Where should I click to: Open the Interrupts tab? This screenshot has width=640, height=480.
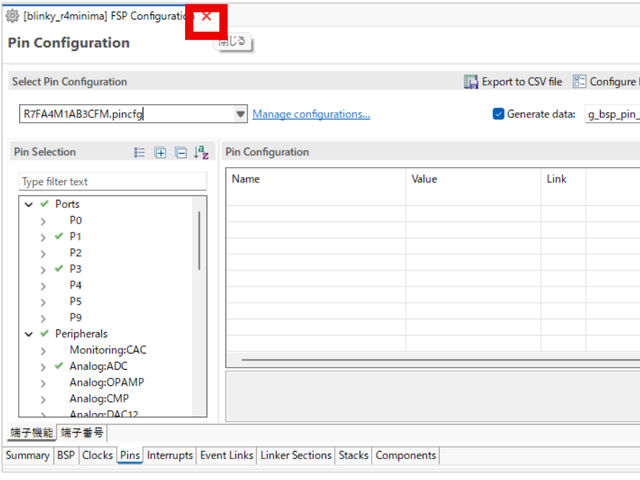tap(170, 455)
